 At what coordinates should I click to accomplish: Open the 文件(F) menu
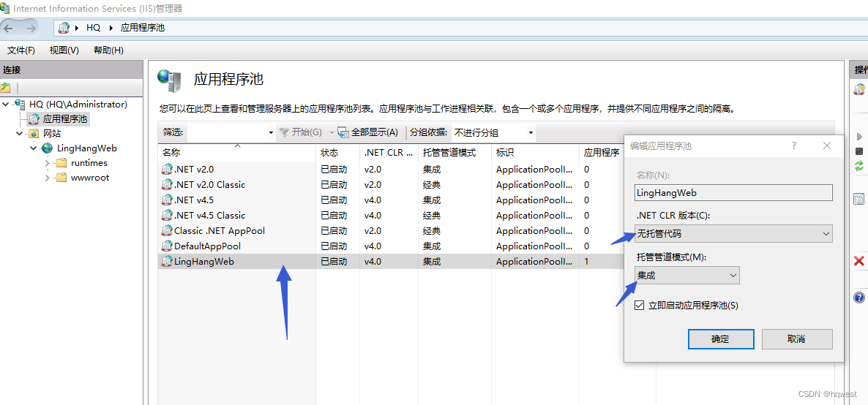[21, 50]
